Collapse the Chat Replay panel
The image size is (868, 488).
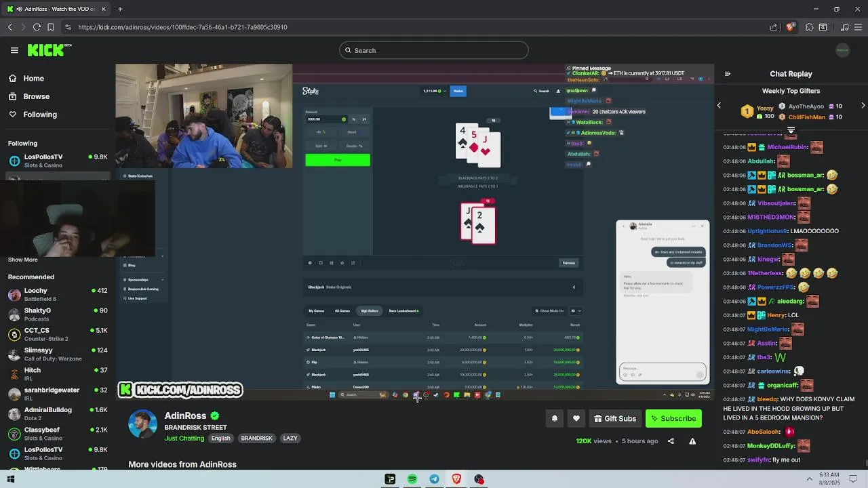pyautogui.click(x=727, y=74)
